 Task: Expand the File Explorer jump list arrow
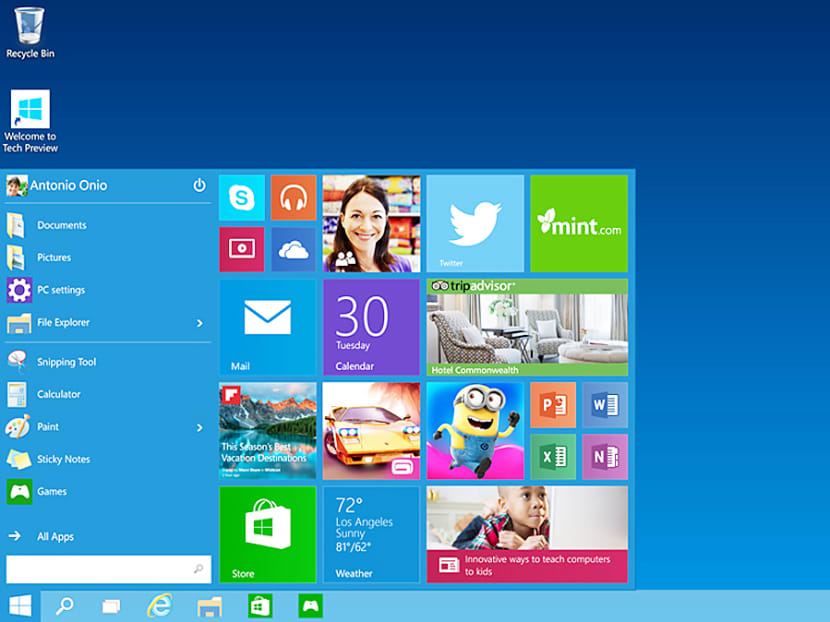(x=200, y=323)
